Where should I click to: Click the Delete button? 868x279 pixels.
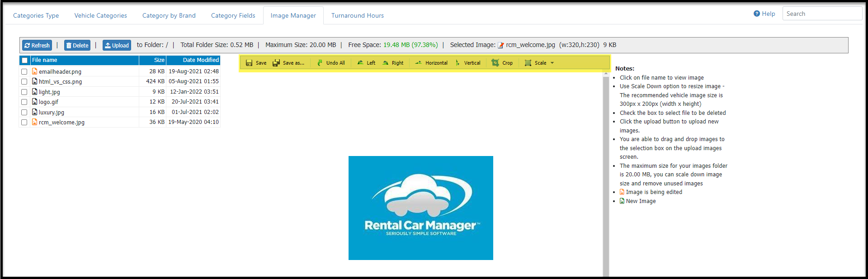[x=77, y=45]
